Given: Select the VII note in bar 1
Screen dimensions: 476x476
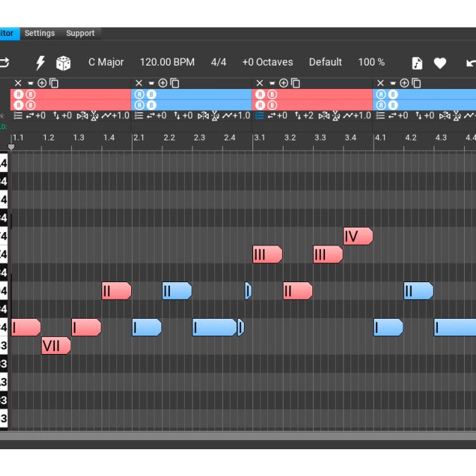Looking at the screenshot, I should pos(56,346).
